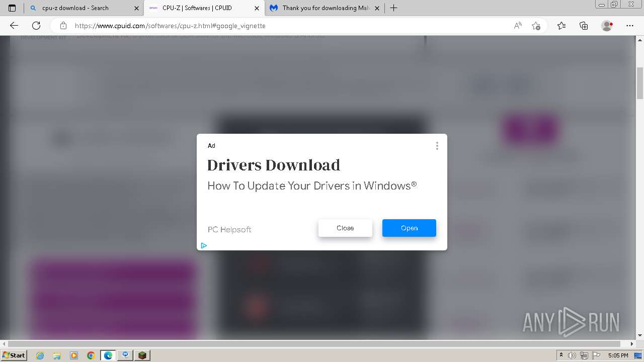Image resolution: width=644 pixels, height=362 pixels.
Task: Click the vertical scrollbar thumb
Action: (x=640, y=82)
